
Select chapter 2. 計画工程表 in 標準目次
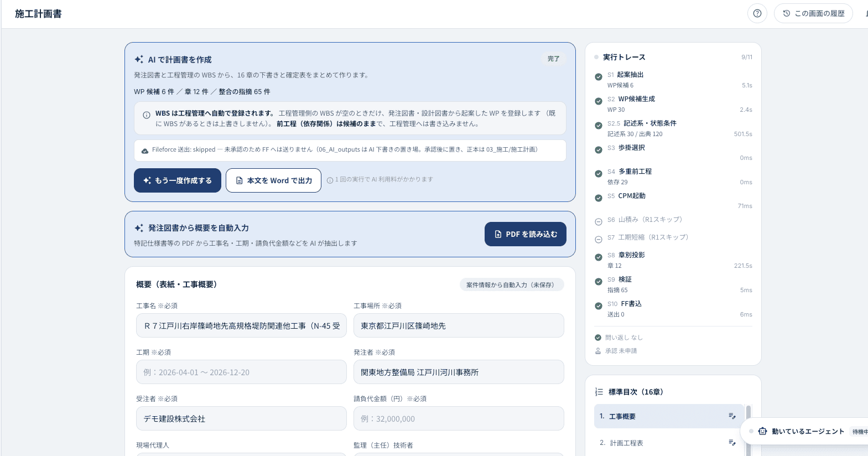pyautogui.click(x=669, y=443)
